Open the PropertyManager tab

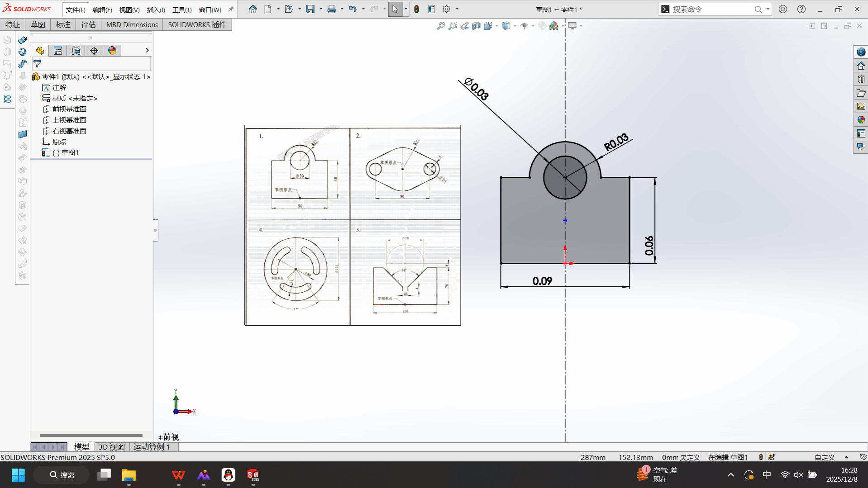pos(58,51)
